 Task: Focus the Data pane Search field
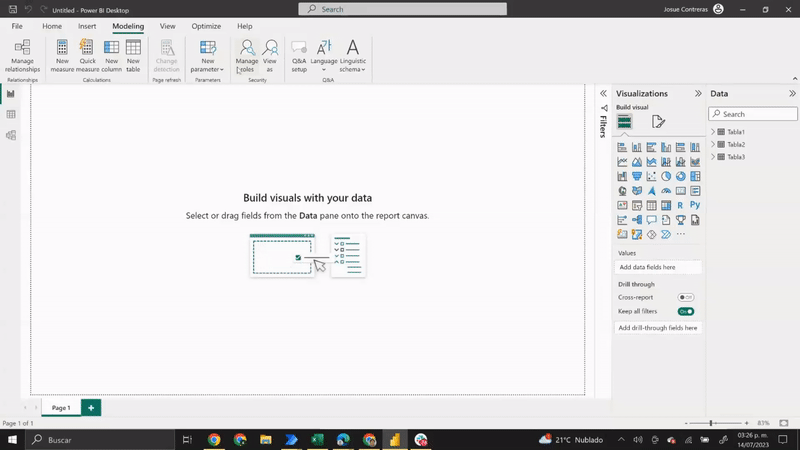click(753, 114)
